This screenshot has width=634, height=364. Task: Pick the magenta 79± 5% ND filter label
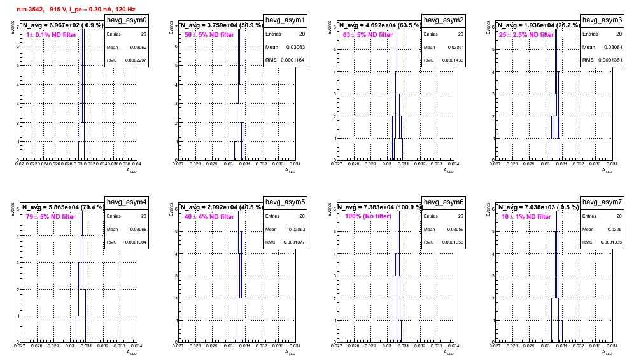pyautogui.click(x=51, y=217)
